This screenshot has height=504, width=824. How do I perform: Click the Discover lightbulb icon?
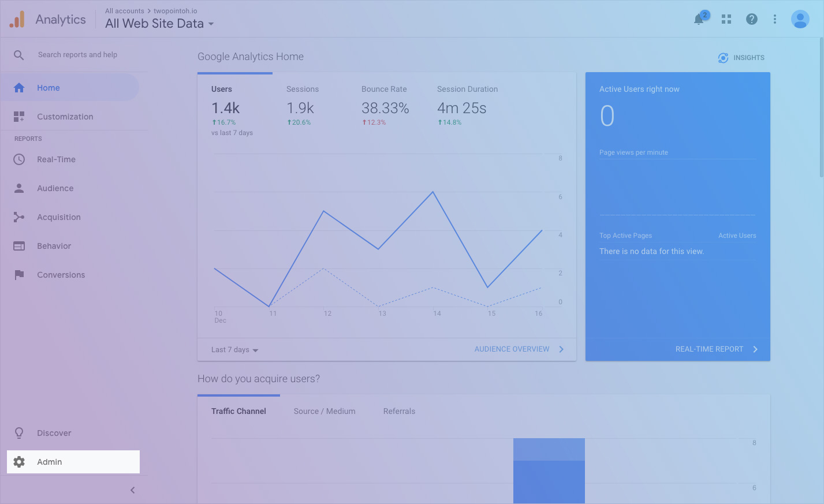coord(19,433)
